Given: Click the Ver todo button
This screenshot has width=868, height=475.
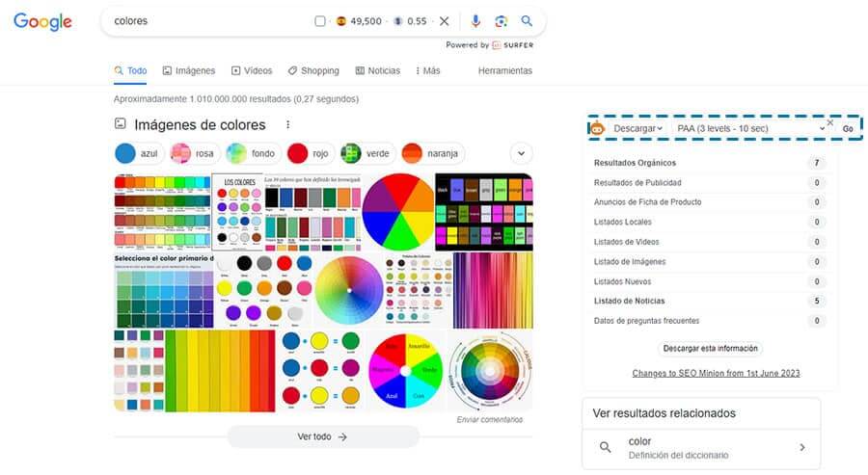Looking at the screenshot, I should tap(323, 436).
